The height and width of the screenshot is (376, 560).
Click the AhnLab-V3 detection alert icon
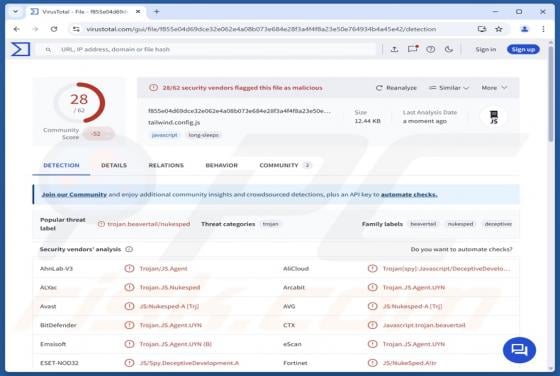pyautogui.click(x=129, y=269)
